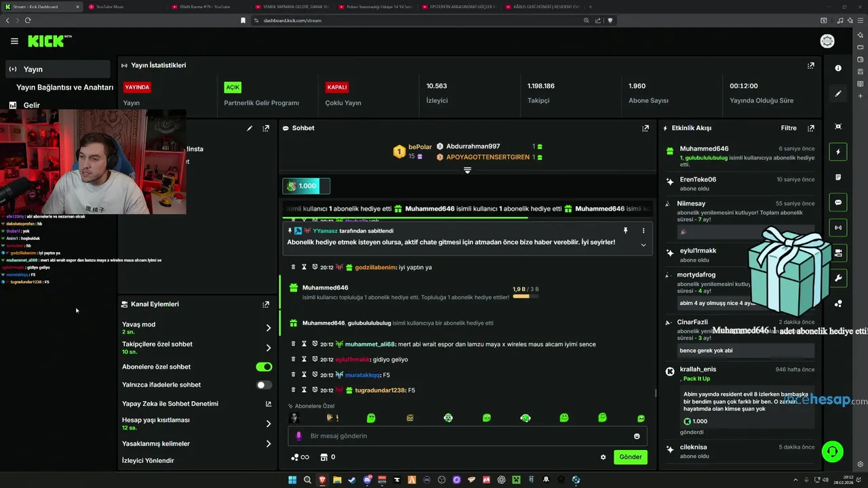Screen dimensions: 868x488
Task: Expand Yasaklanmış kelimeler settings
Action: [x=268, y=444]
